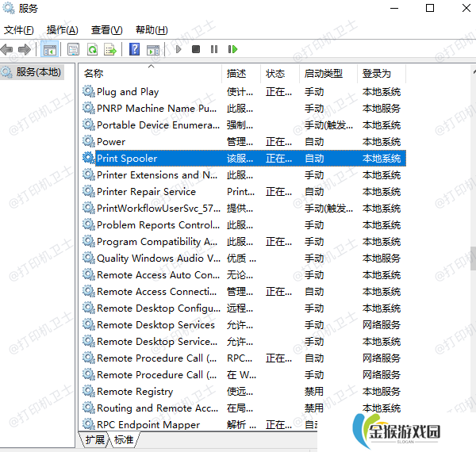
Task: Click 网络服务 login for Remote Desktop Services
Action: (382, 324)
